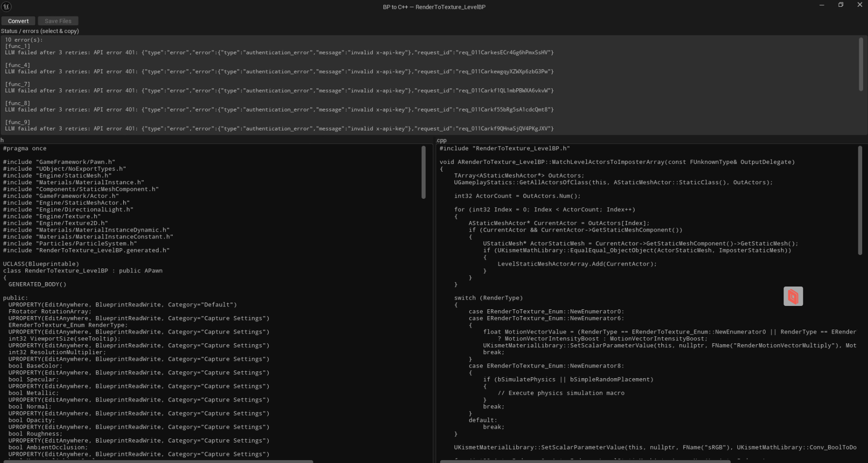Close the BP to C++ window
This screenshot has height=463, width=868.
pyautogui.click(x=859, y=5)
